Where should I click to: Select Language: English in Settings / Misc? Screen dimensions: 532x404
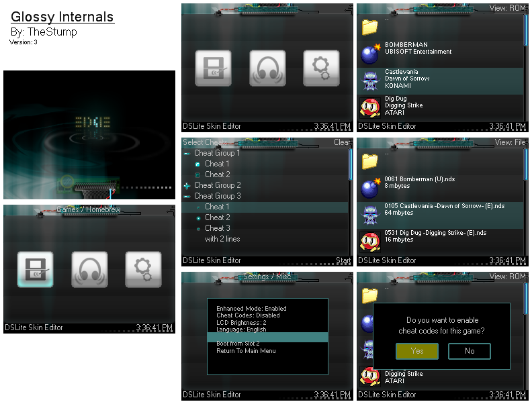(x=241, y=330)
